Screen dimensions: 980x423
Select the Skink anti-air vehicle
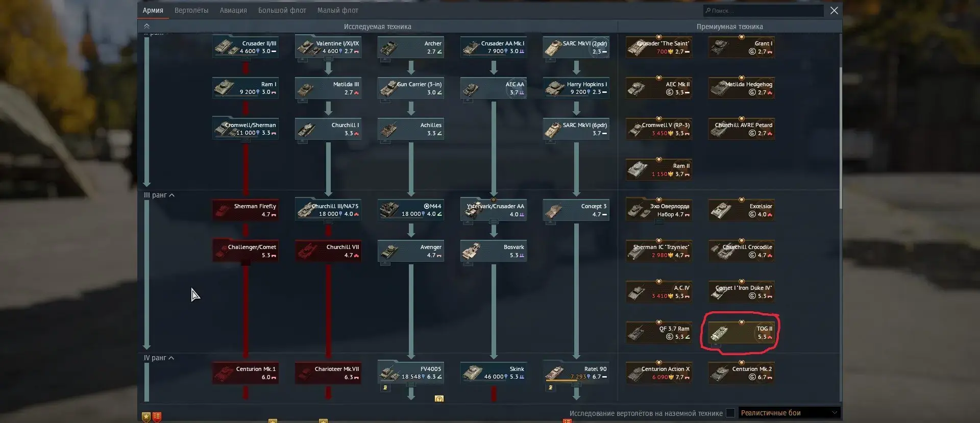[494, 373]
